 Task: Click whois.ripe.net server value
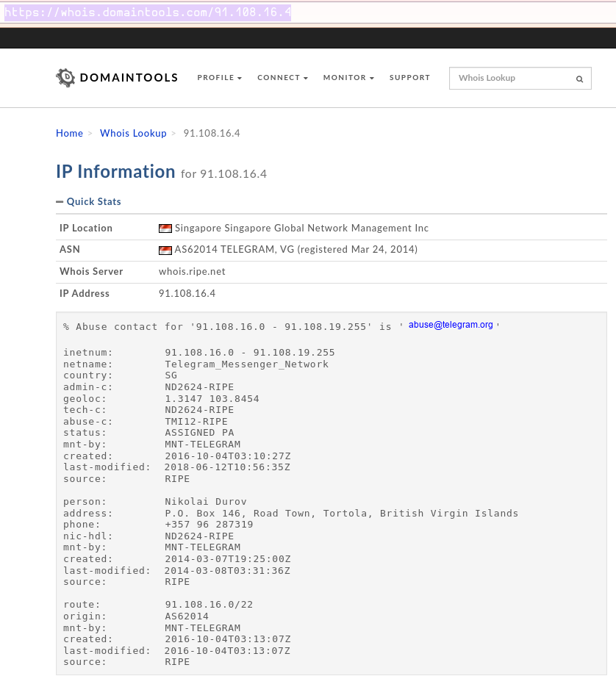click(192, 272)
